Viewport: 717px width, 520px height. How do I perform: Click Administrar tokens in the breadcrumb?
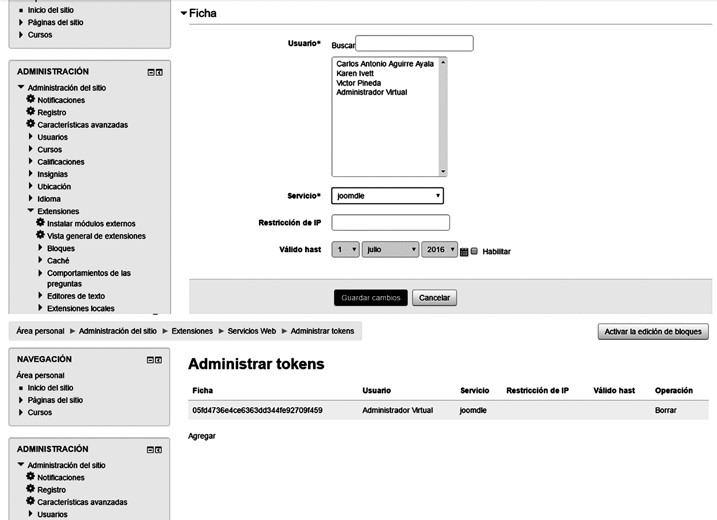click(x=322, y=331)
